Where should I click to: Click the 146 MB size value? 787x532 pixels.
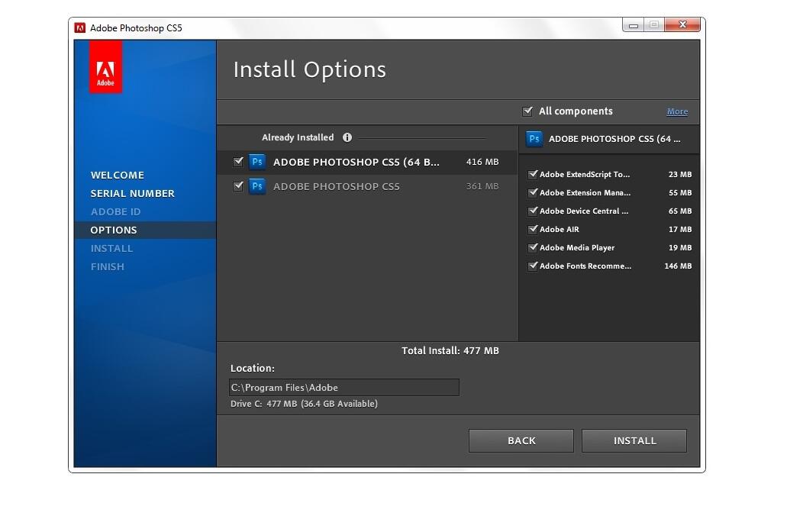[x=678, y=266]
